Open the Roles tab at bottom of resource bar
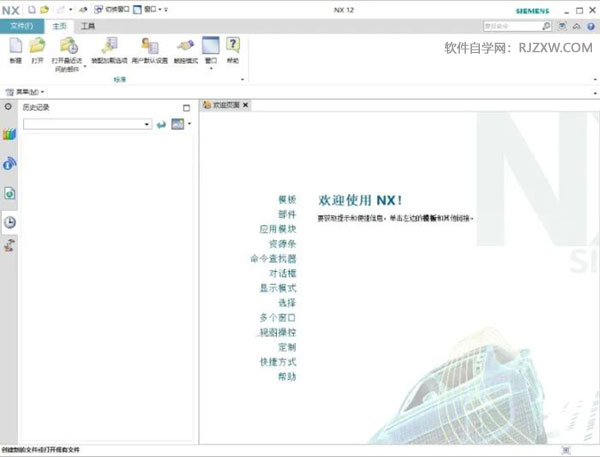The height and width of the screenshot is (457, 600). point(9,245)
